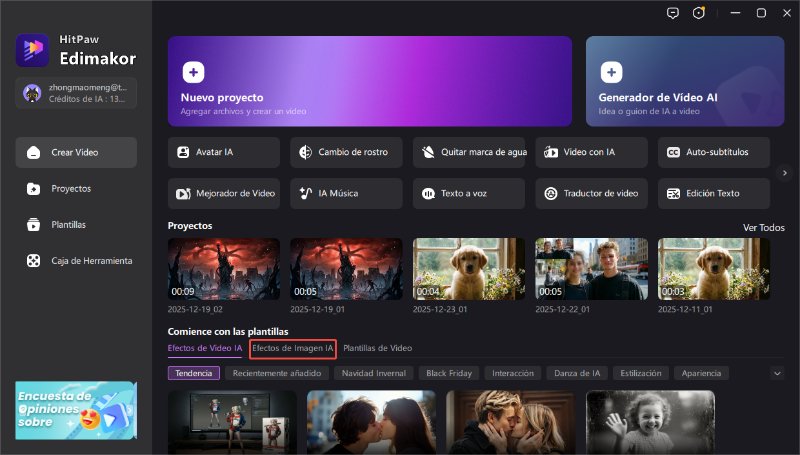
Task: Click the Edición Texto icon
Action: 673,193
